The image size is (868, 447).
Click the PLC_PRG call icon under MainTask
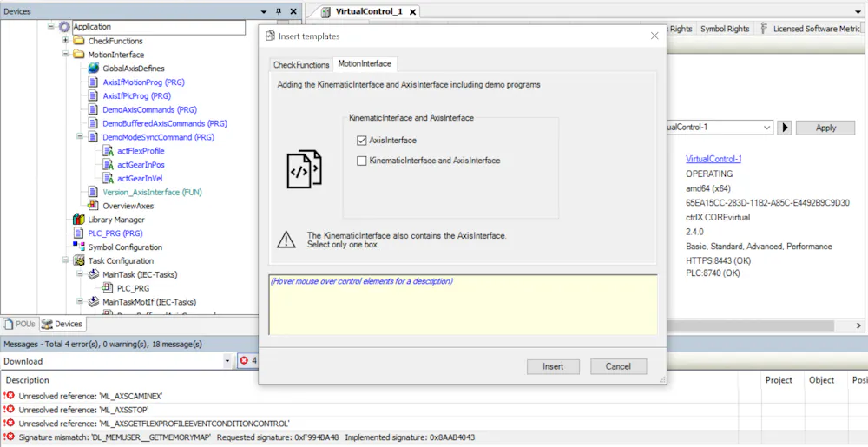tap(108, 288)
